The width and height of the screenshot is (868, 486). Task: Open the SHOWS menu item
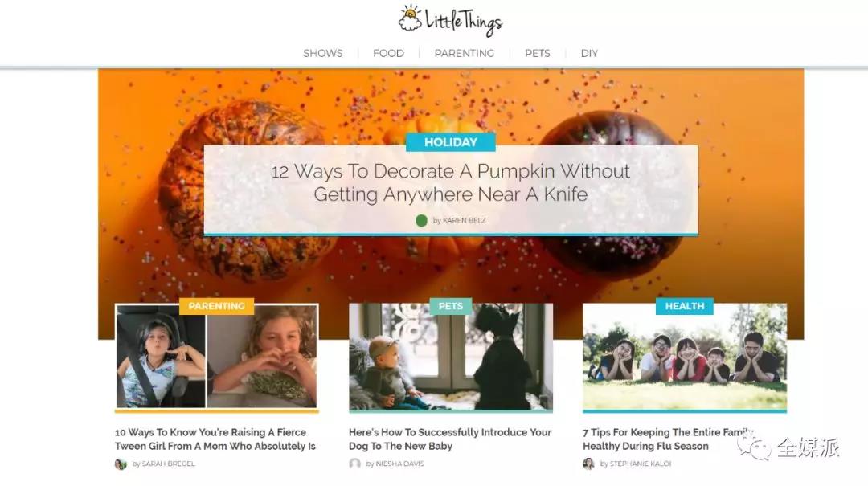click(x=323, y=53)
